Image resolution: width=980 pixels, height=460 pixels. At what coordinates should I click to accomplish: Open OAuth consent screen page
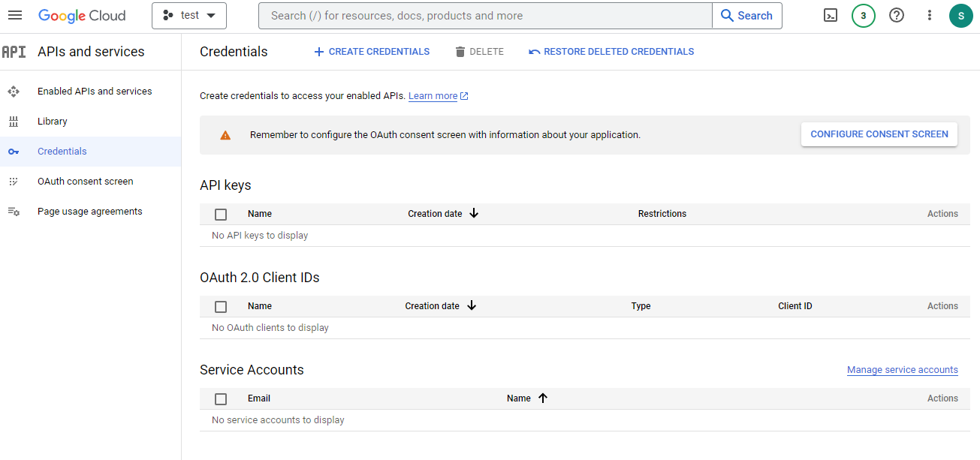(90, 182)
